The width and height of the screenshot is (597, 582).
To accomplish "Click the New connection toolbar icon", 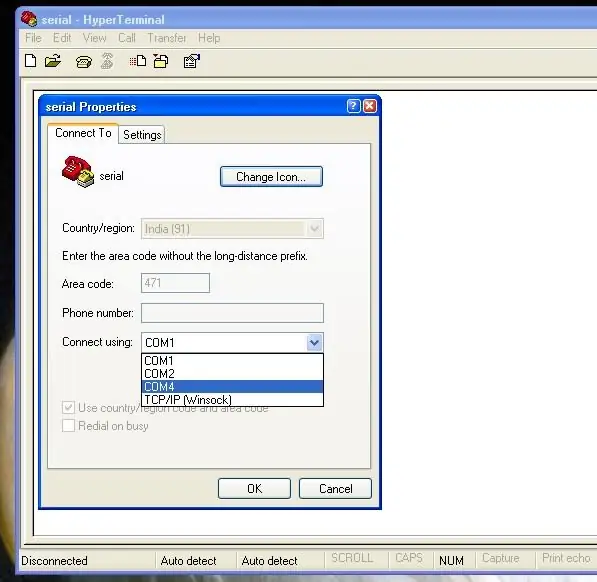I will click(30, 61).
